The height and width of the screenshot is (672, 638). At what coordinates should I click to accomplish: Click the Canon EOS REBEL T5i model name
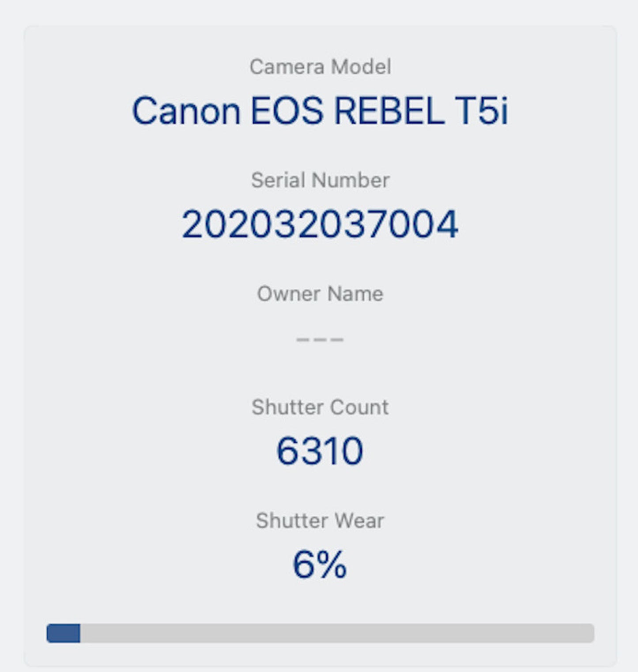pyautogui.click(x=320, y=111)
